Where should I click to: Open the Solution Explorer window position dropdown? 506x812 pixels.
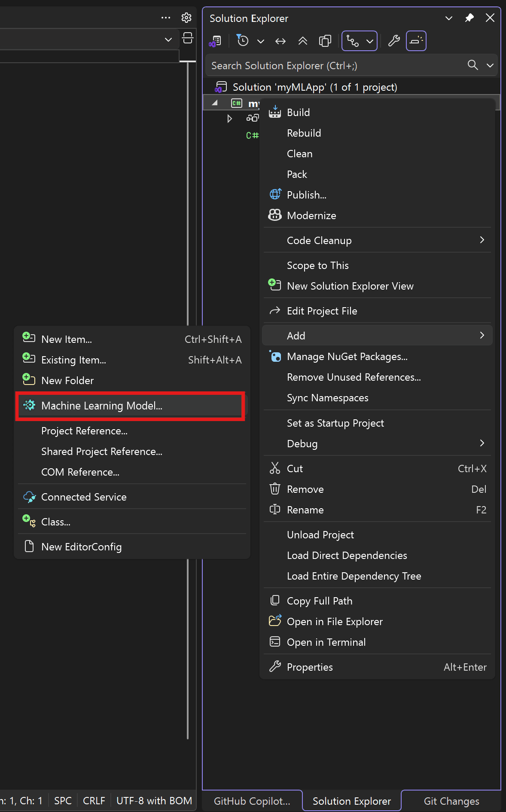click(x=449, y=18)
